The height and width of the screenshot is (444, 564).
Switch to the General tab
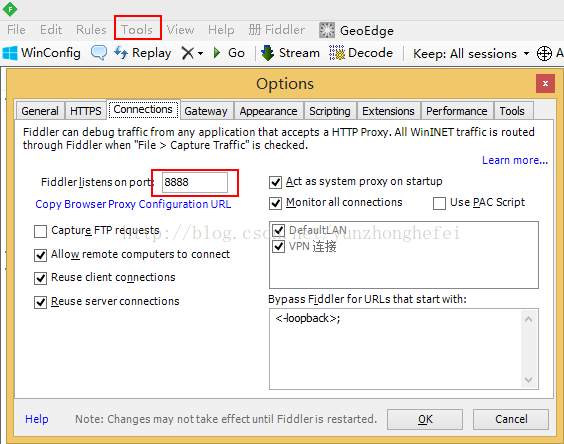[40, 111]
